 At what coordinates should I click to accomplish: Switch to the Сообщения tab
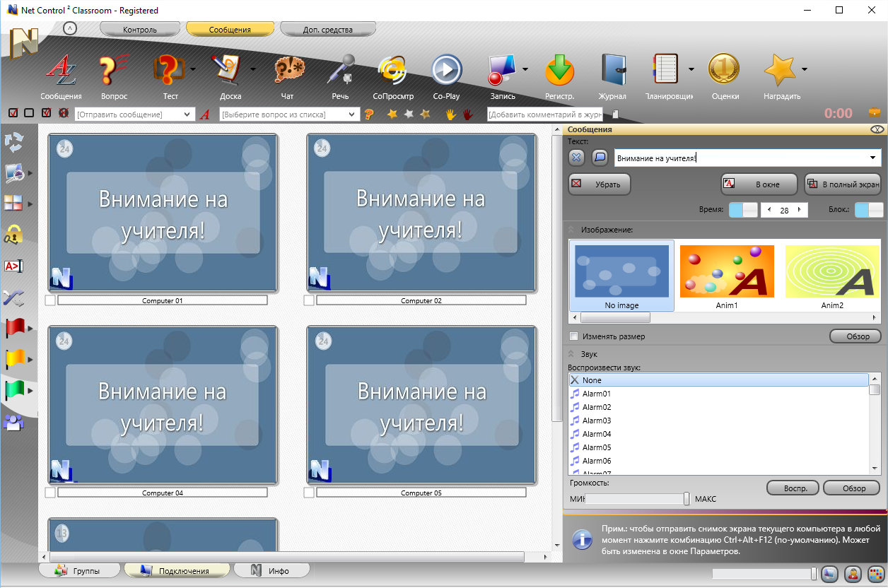[x=230, y=30]
